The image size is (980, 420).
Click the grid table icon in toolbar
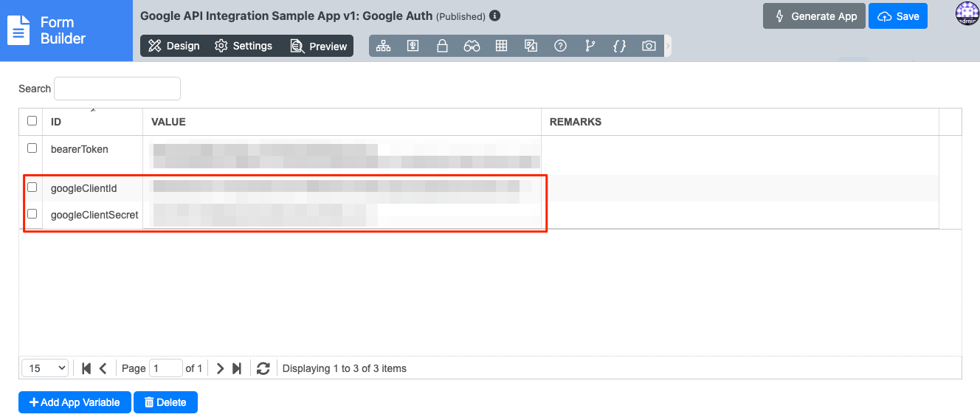[x=501, y=46]
